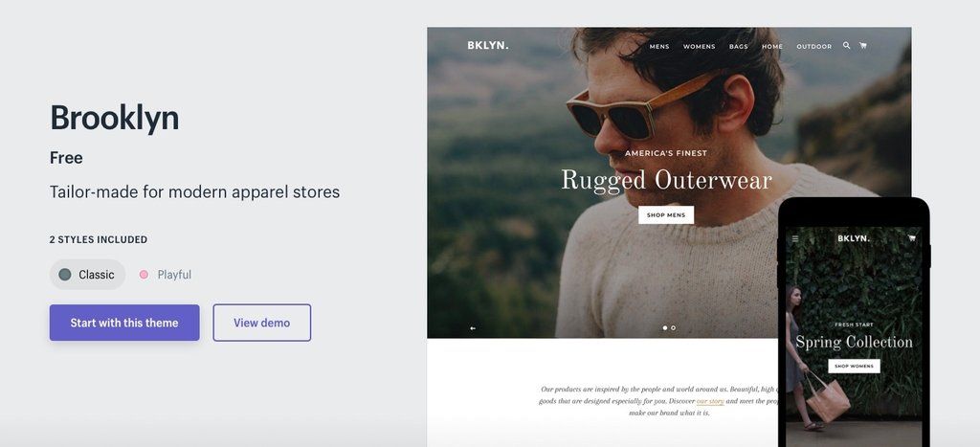This screenshot has height=447, width=980.
Task: Open the cart icon on mobile preview
Action: point(911,237)
